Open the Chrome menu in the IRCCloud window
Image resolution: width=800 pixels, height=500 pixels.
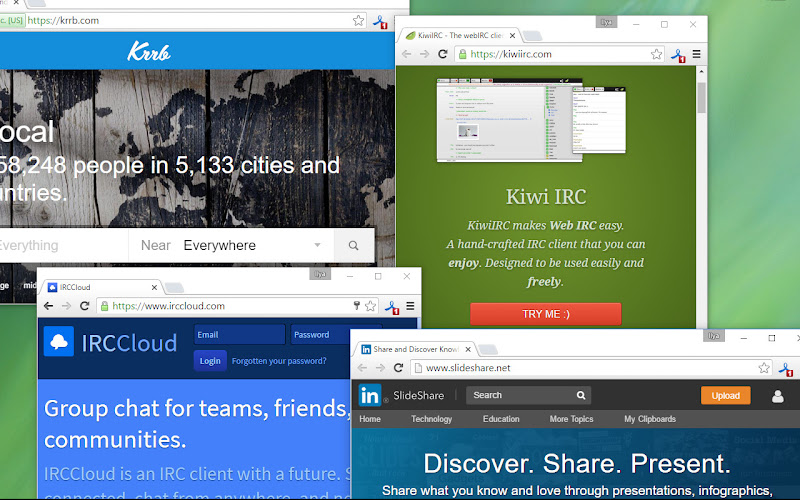pos(410,306)
